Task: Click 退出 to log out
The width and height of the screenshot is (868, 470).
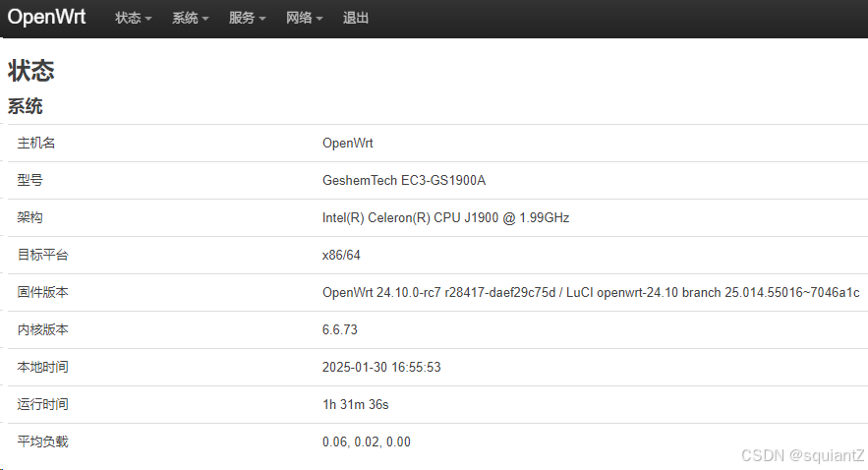Action: point(356,19)
